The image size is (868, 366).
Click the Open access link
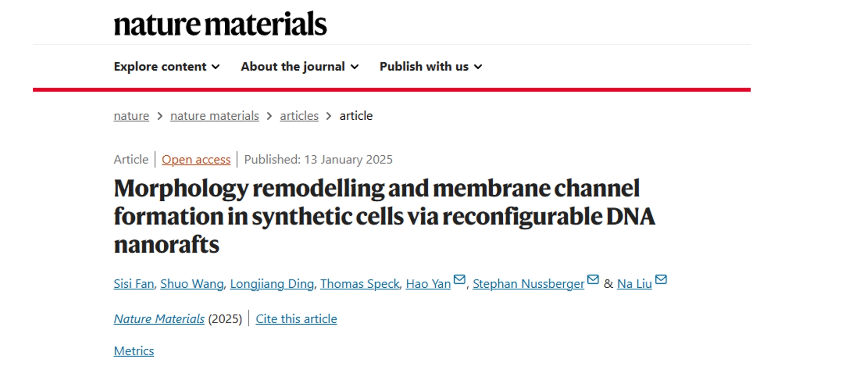click(196, 160)
